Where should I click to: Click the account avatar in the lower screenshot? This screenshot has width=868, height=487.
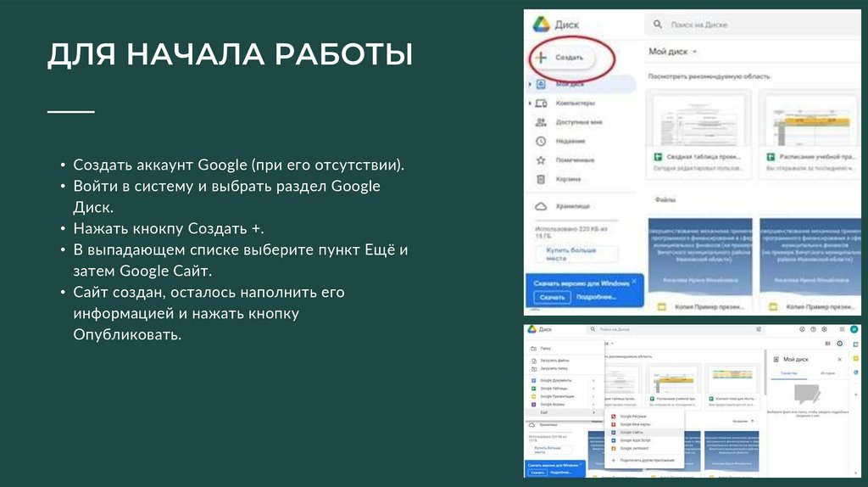coord(854,329)
